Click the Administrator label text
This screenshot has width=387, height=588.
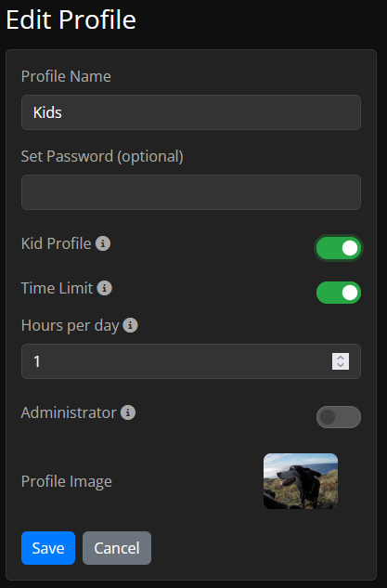(x=69, y=412)
